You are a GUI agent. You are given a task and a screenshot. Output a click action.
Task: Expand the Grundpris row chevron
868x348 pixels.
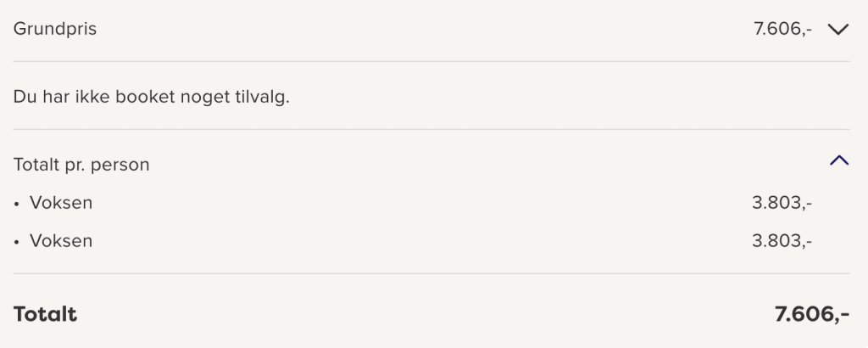coord(838,30)
